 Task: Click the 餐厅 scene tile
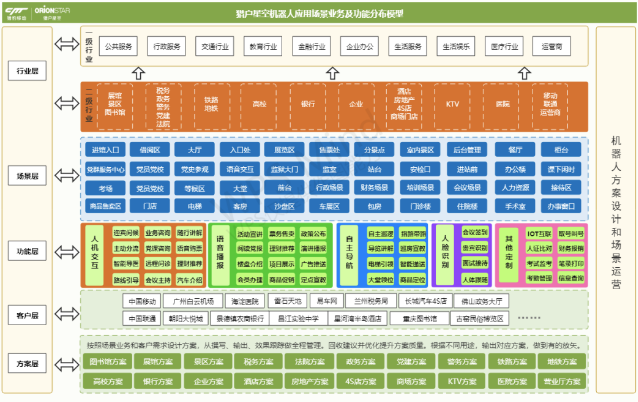point(515,150)
